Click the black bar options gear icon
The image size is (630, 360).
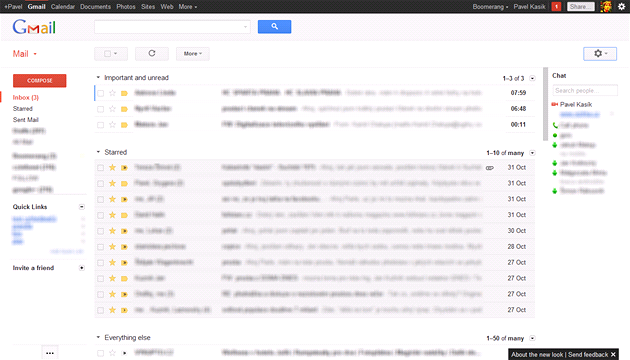tap(621, 6)
